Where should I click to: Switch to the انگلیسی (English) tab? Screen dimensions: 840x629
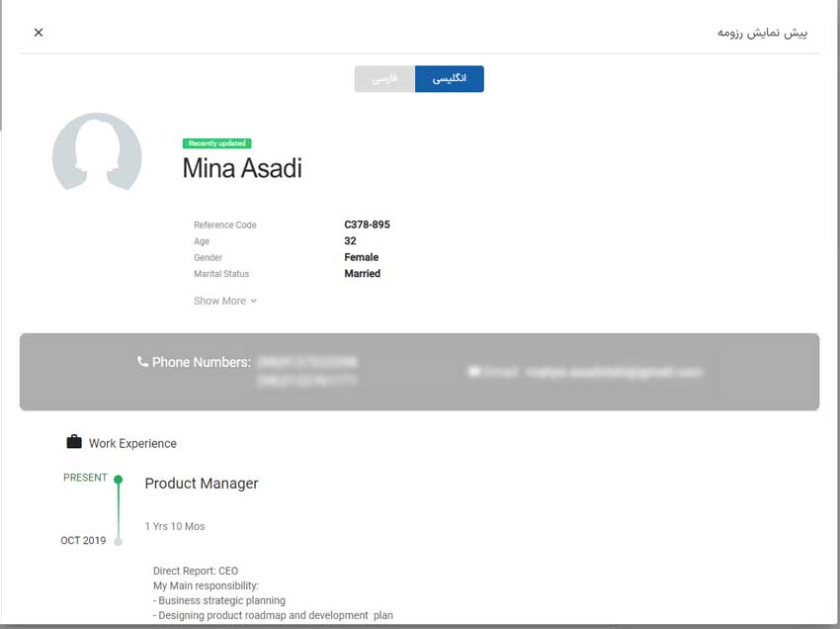pos(449,79)
